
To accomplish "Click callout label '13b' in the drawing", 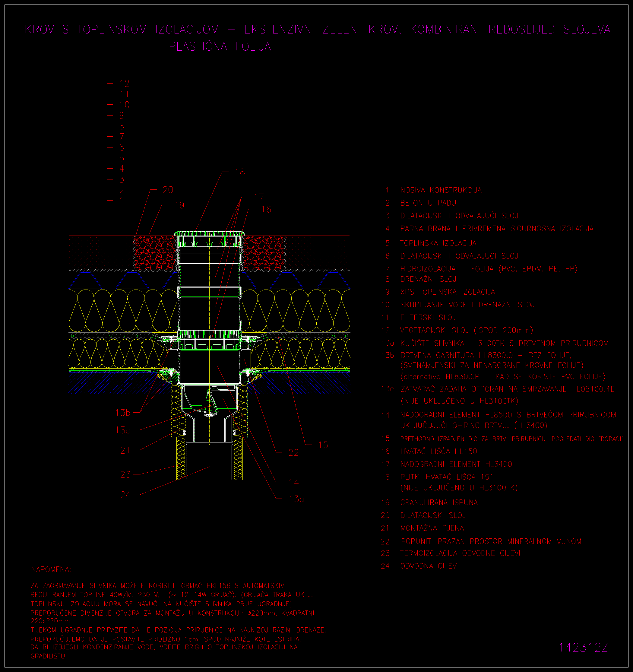I will [x=123, y=413].
